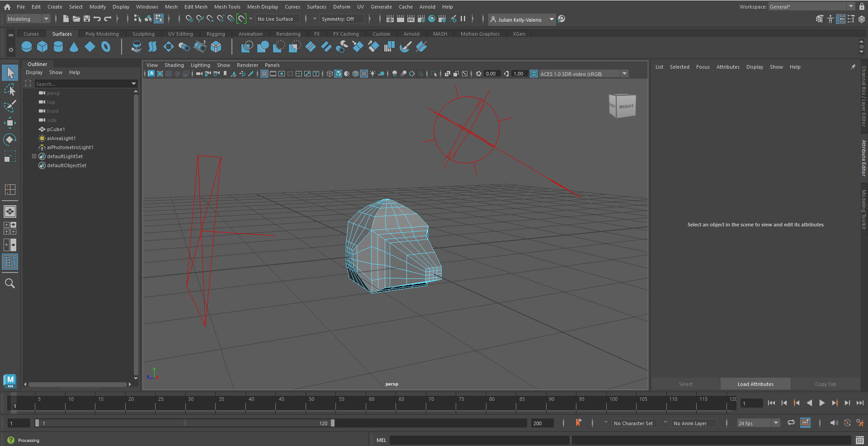Activate the Move tool in toolbox
The height and width of the screenshot is (446, 868).
point(9,123)
